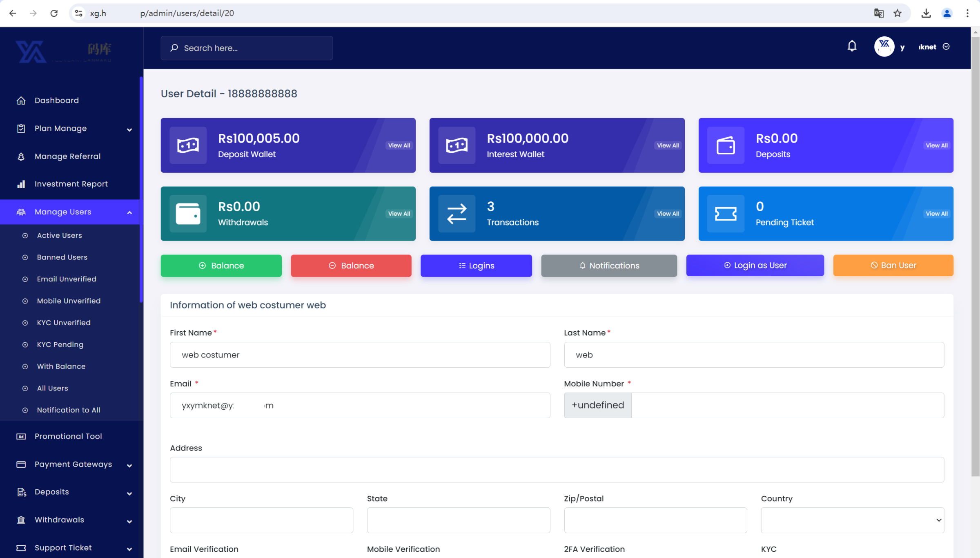Click the Promotional Tool sidebar icon
980x558 pixels.
[21, 437]
